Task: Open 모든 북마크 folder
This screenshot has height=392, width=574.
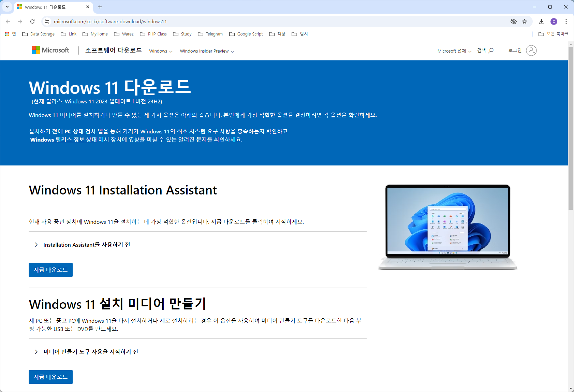Action: click(553, 34)
